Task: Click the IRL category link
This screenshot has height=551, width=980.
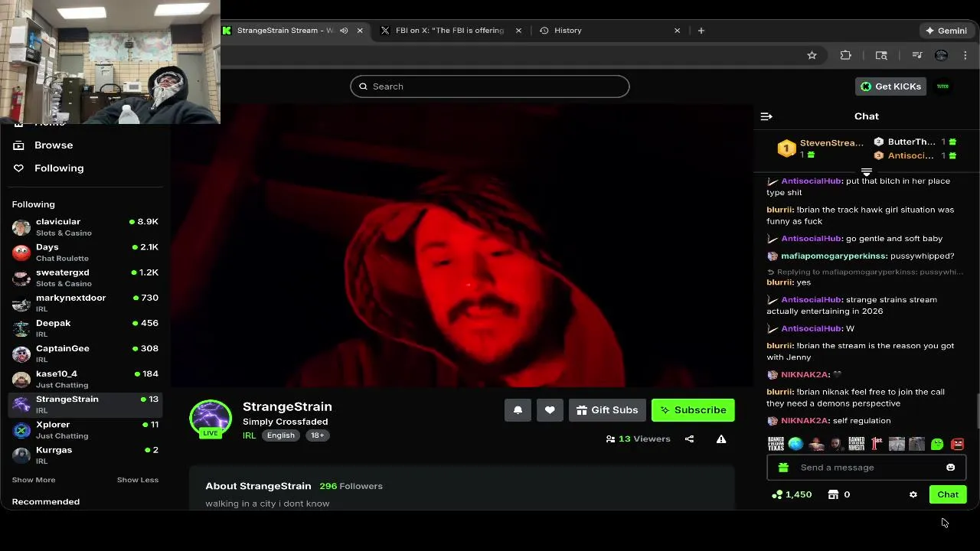Action: [x=249, y=435]
